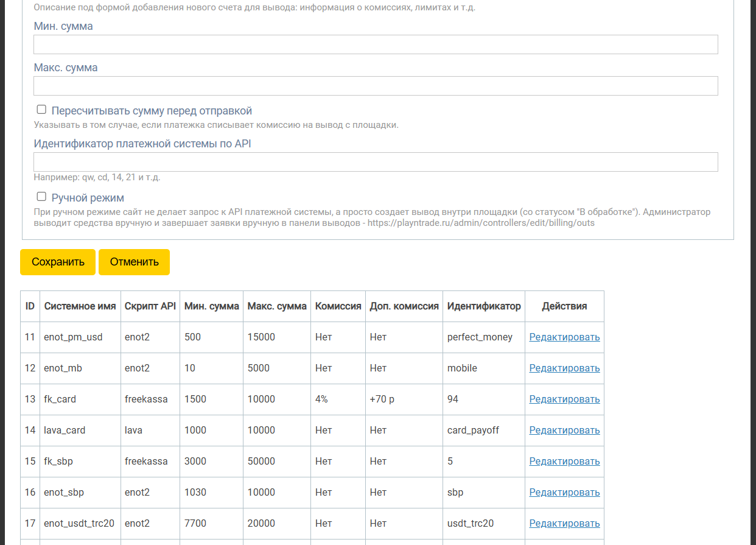The height and width of the screenshot is (545, 756).
Task: Edit the fk_sbp entry
Action: pyautogui.click(x=564, y=462)
